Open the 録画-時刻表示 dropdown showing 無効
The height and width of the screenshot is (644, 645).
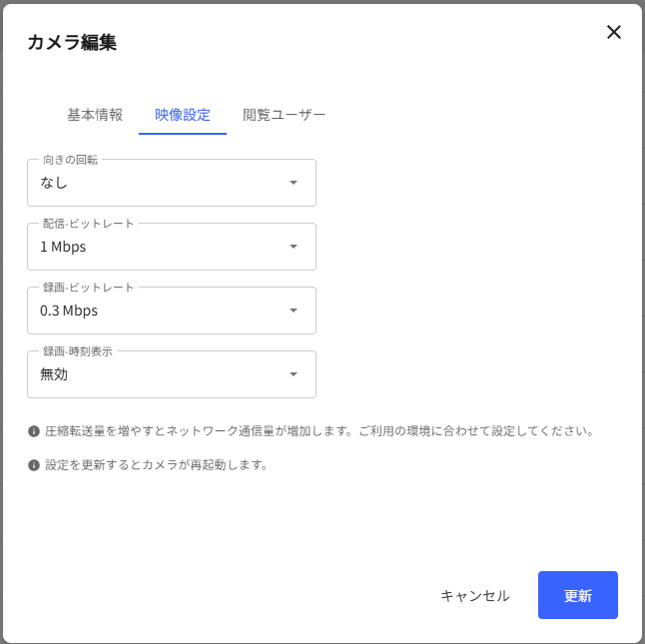172,374
